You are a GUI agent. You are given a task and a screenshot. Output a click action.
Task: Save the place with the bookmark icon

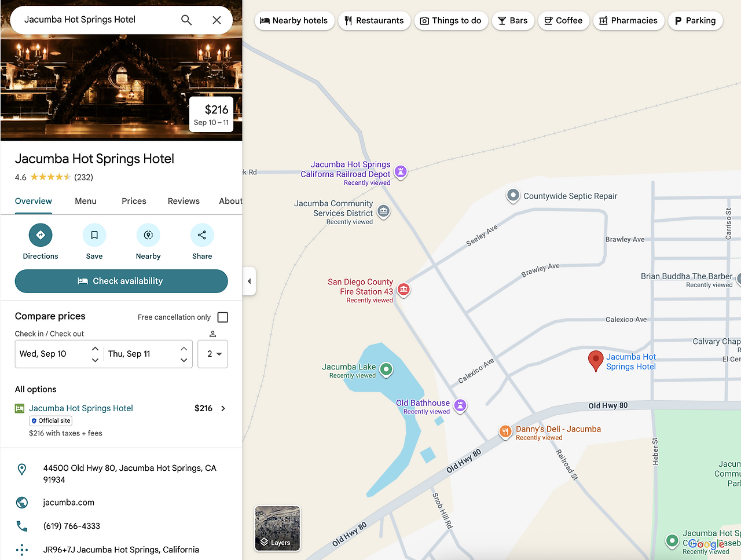coord(94,235)
